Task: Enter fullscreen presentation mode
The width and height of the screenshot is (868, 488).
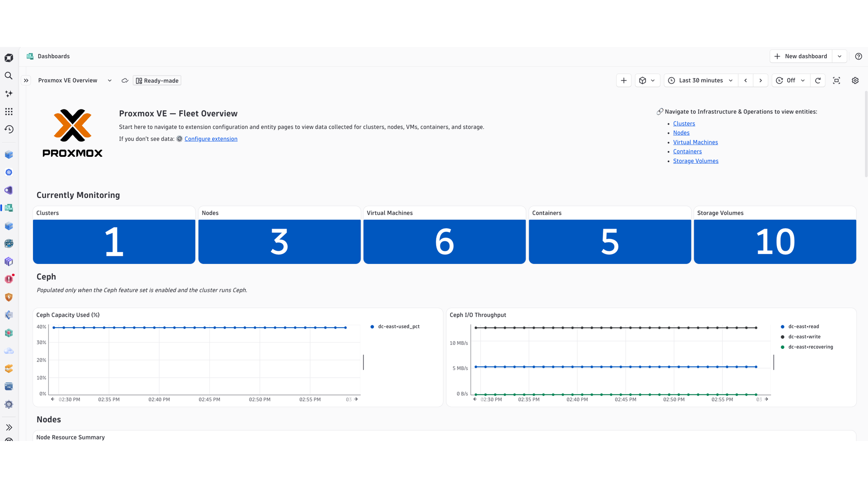Action: point(836,80)
